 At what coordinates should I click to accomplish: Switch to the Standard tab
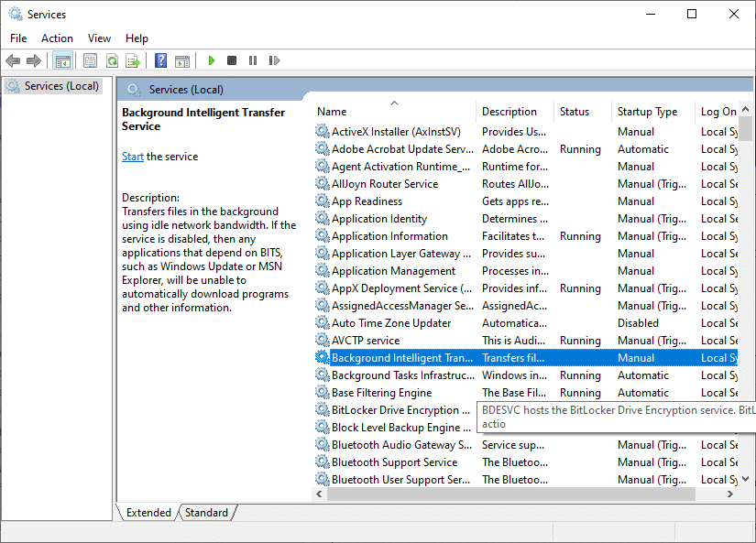click(206, 512)
